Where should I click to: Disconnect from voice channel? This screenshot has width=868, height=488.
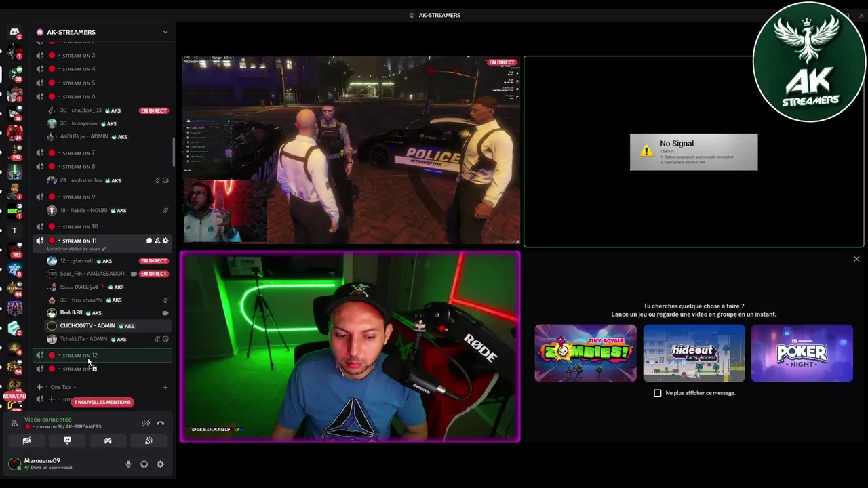point(161,423)
